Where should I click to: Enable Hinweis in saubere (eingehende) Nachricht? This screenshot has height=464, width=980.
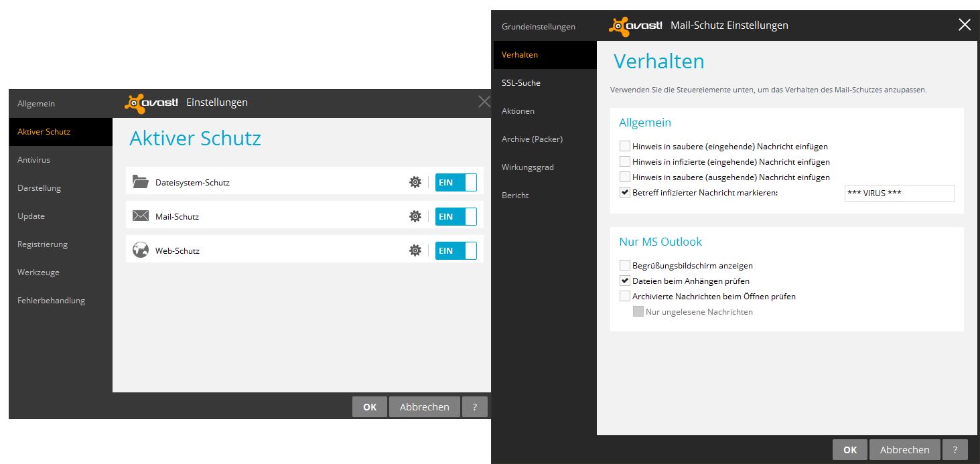pos(625,146)
